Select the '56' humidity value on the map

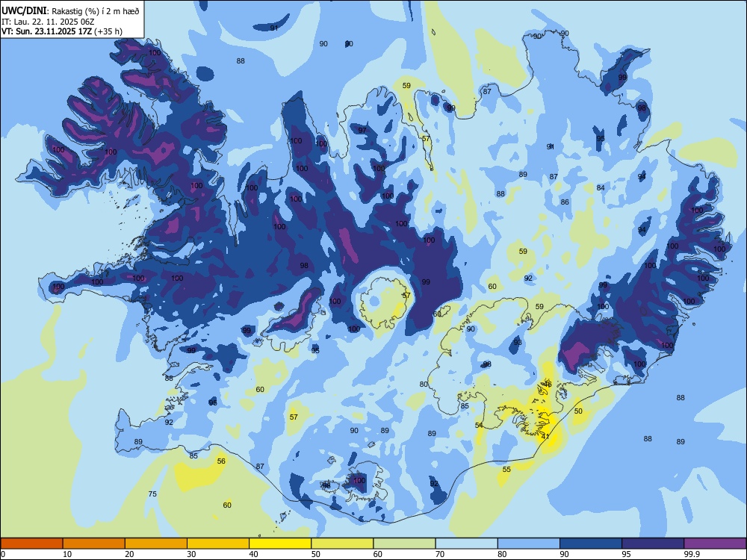pos(221,461)
